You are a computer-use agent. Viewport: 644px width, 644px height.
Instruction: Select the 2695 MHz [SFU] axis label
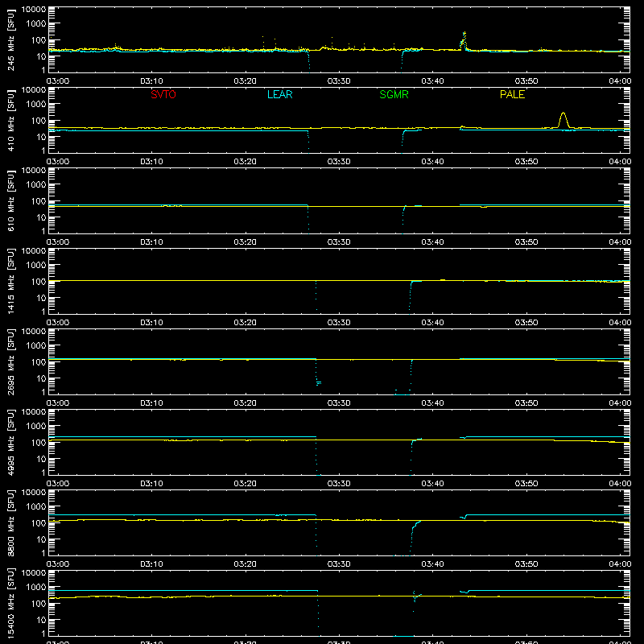(11, 361)
